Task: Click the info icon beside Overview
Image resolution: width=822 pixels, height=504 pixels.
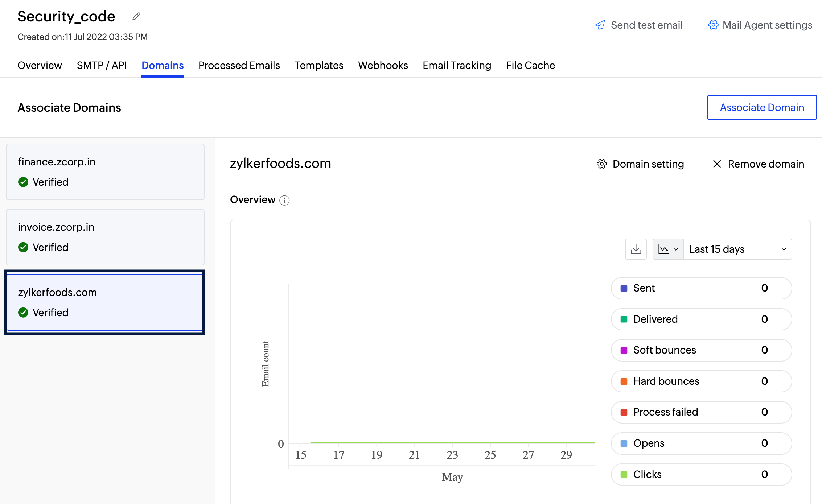Action: (284, 200)
